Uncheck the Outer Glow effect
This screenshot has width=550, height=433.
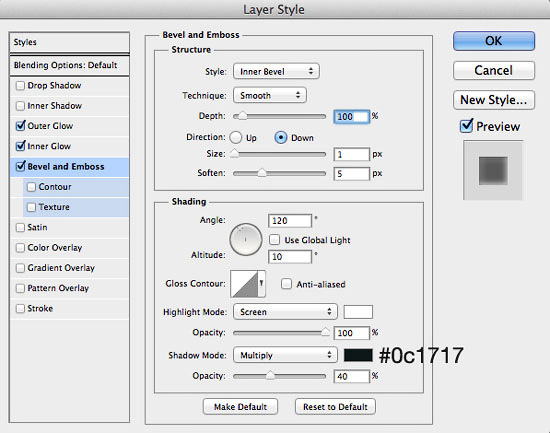click(20, 126)
